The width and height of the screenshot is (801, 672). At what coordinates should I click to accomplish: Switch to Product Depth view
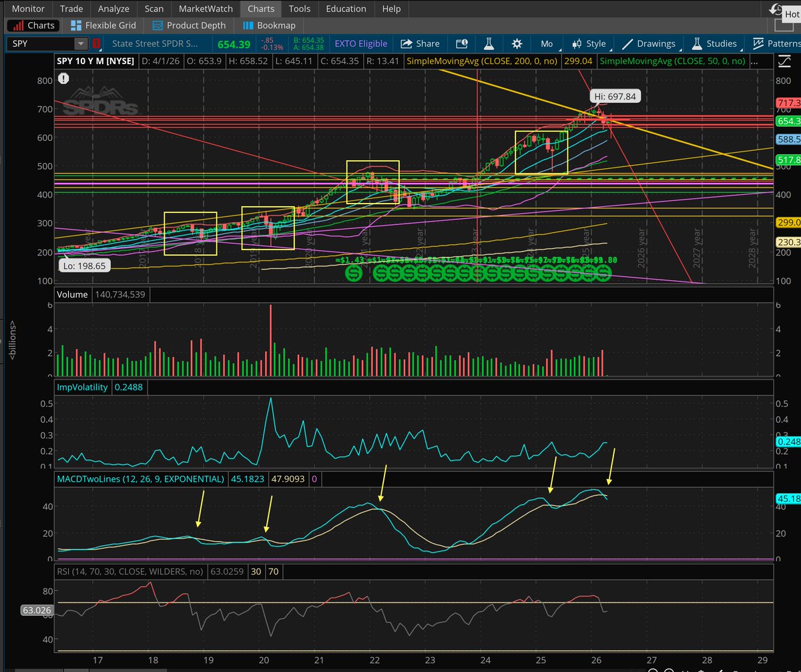189,25
